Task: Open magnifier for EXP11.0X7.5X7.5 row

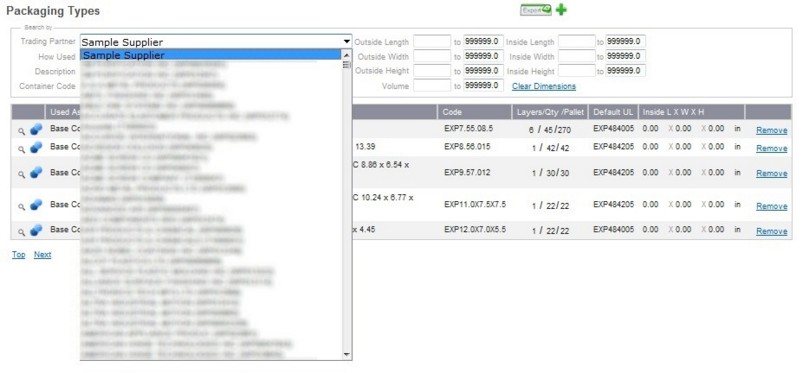Action: [22, 206]
